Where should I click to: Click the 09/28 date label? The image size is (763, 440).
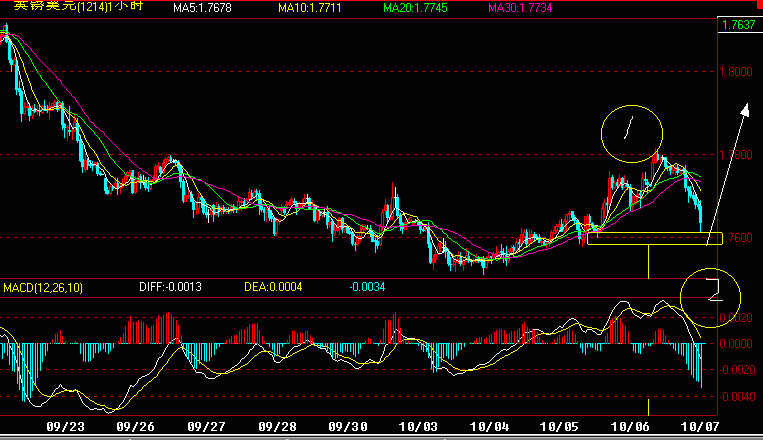(277, 427)
